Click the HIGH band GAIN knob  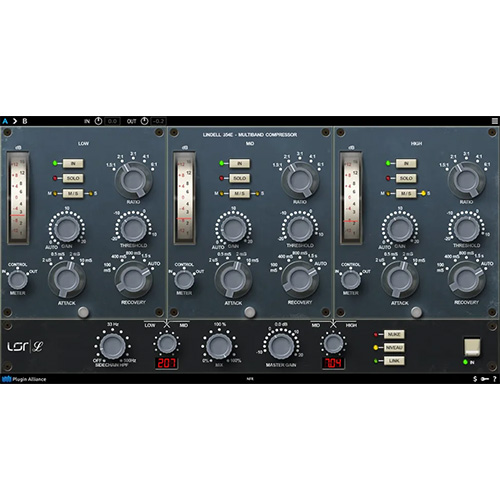[400, 229]
